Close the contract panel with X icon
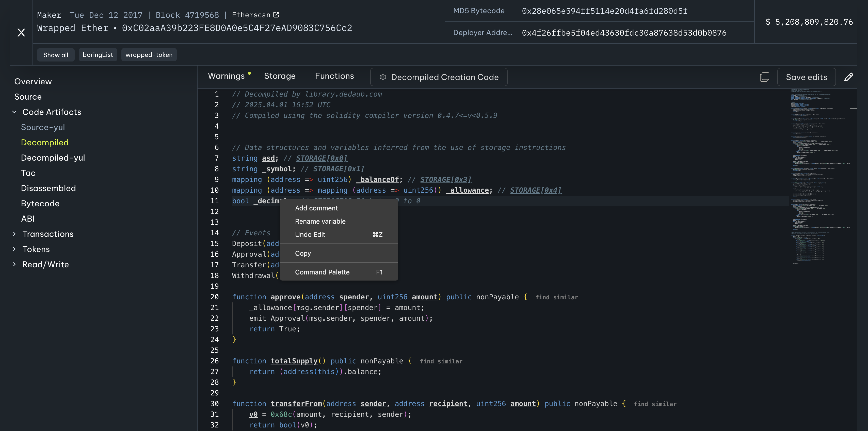 [21, 32]
